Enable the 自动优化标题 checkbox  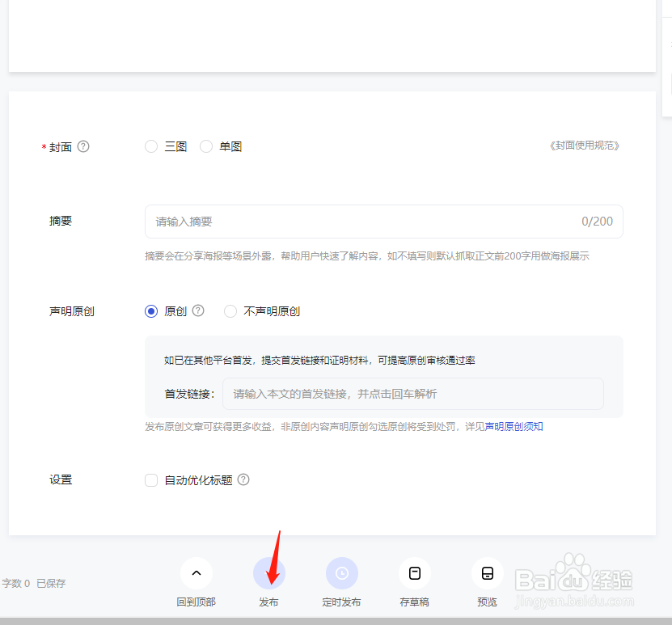coord(151,479)
